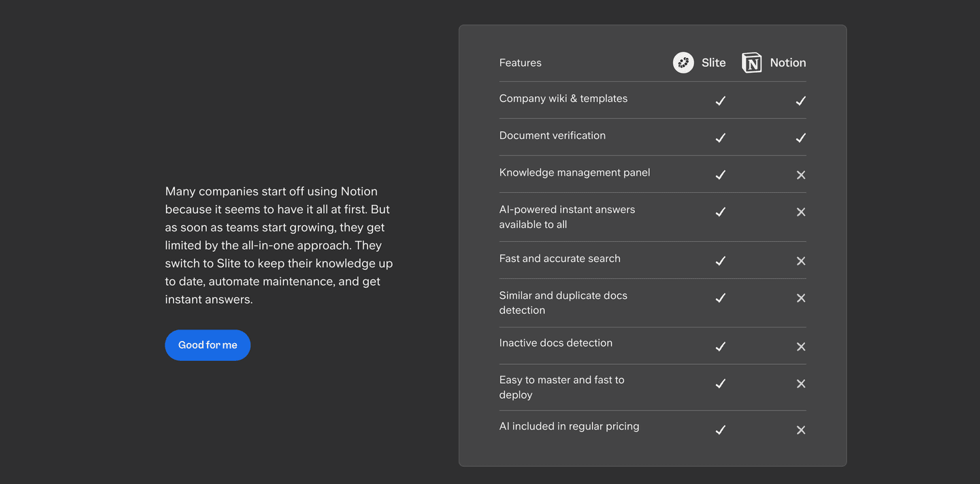This screenshot has width=980, height=484.
Task: Click the Features header label
Action: [521, 63]
